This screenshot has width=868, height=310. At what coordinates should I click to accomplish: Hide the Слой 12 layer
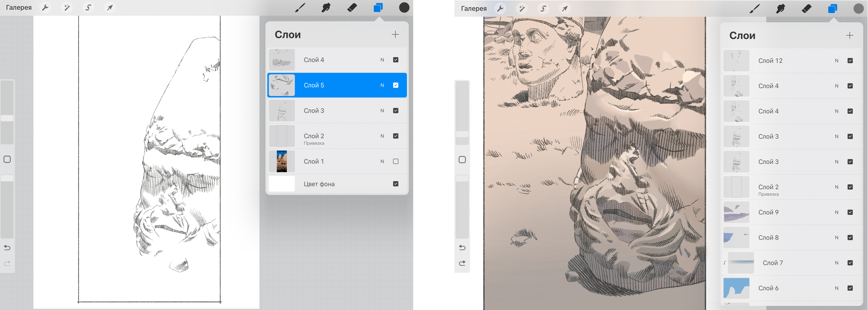click(850, 61)
